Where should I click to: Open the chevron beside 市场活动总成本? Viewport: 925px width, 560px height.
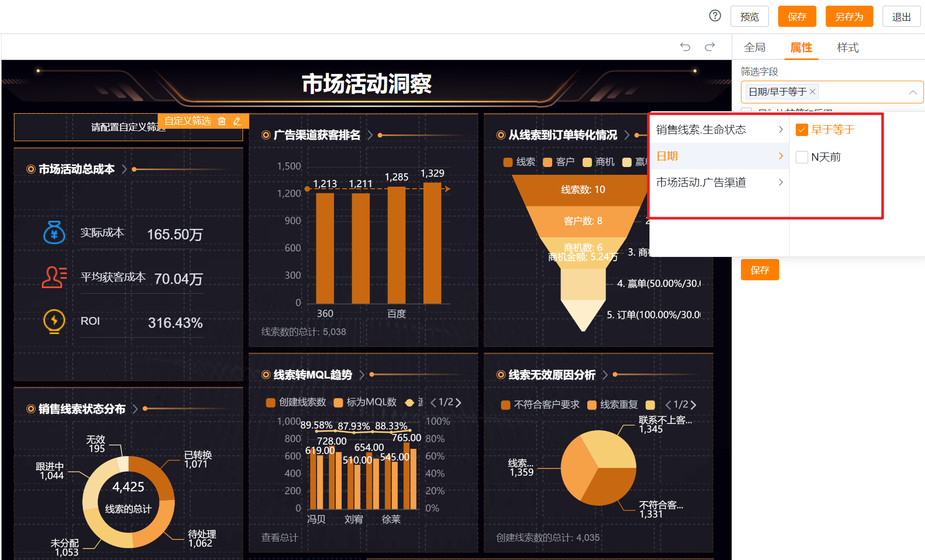124,169
